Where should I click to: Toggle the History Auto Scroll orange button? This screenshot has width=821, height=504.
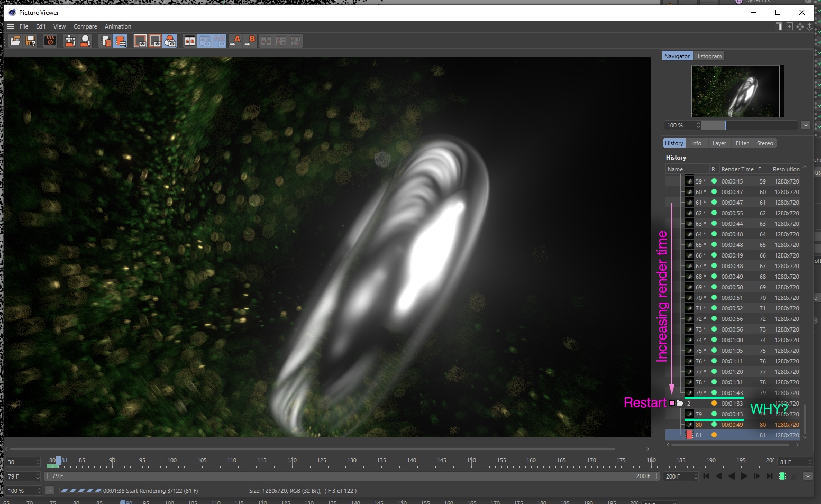point(120,41)
